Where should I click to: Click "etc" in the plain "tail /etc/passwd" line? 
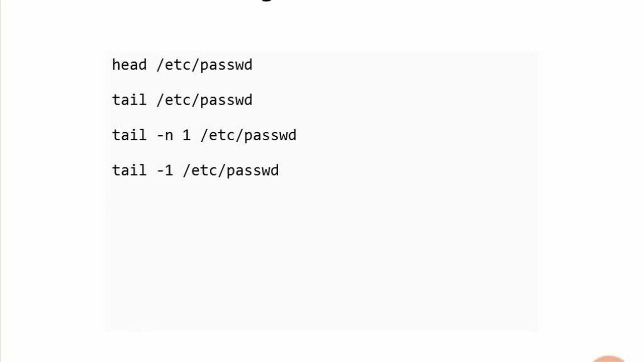tap(178, 100)
